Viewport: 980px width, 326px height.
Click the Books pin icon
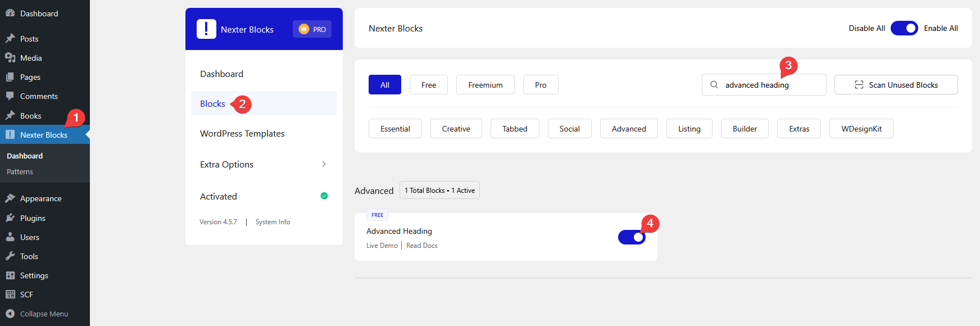(x=10, y=116)
